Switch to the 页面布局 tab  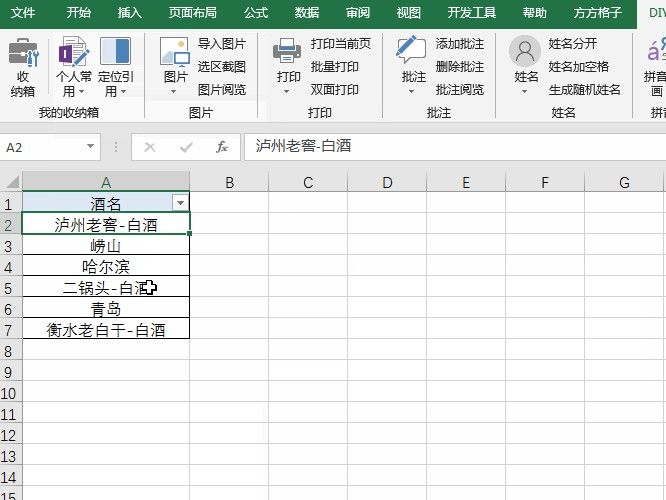192,13
